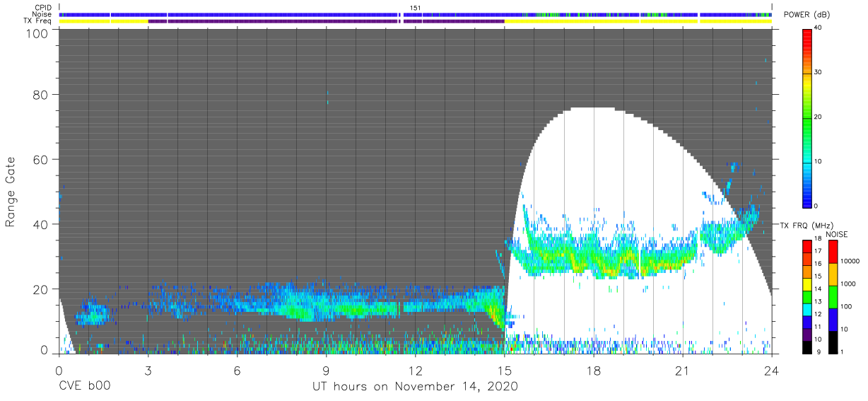Click the CVE b00 radar beam label
This screenshot has height=401, width=868.
pyautogui.click(x=83, y=387)
